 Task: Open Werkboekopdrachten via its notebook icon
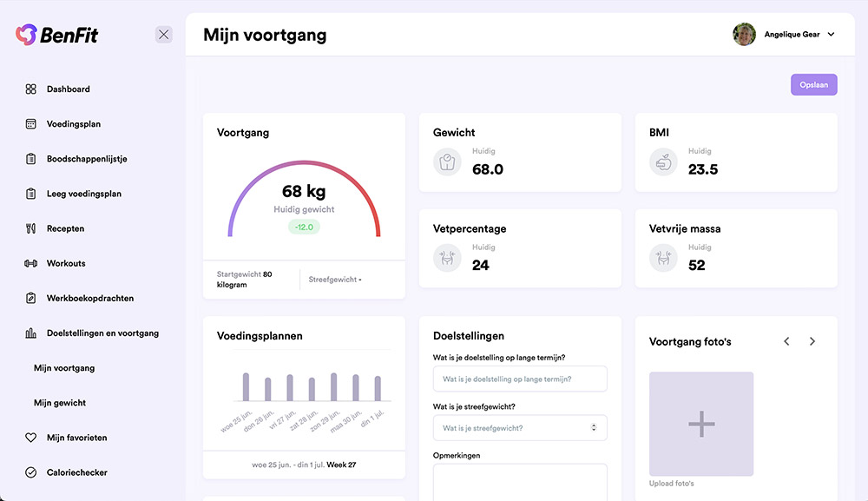pyautogui.click(x=29, y=297)
